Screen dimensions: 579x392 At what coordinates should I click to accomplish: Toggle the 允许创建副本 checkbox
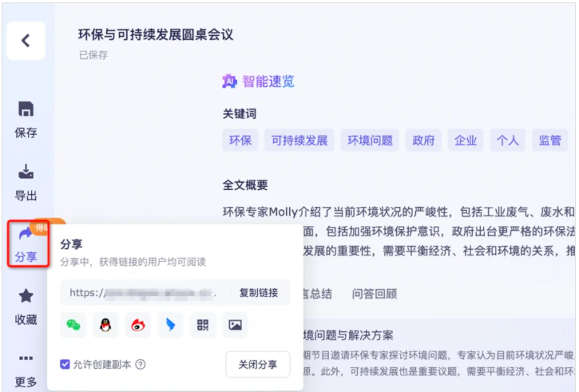65,364
